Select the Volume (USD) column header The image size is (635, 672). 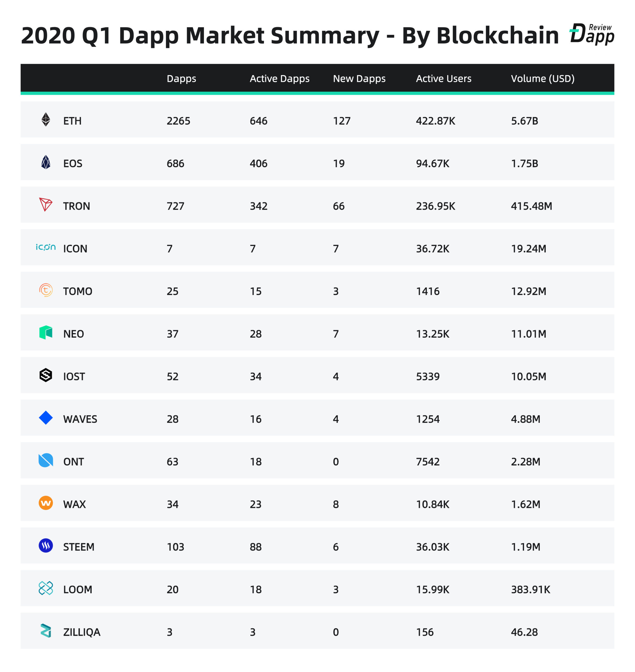[543, 78]
